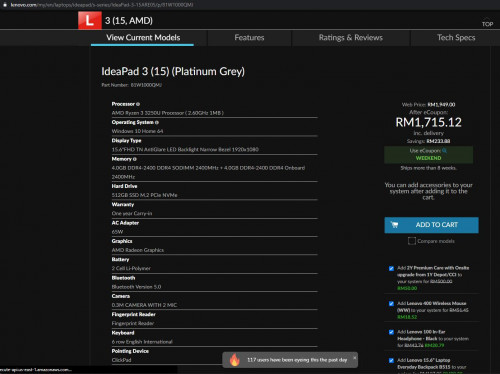Image resolution: width=500 pixels, height=374 pixels.
Task: Click the ADD TO CART button
Action: pyautogui.click(x=431, y=225)
